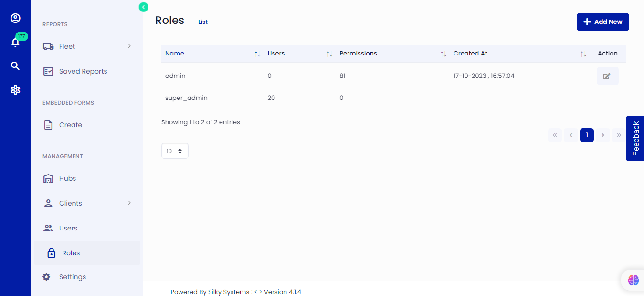Screen dimensions: 644x296
Task: Select page 1 in pagination
Action: click(587, 135)
